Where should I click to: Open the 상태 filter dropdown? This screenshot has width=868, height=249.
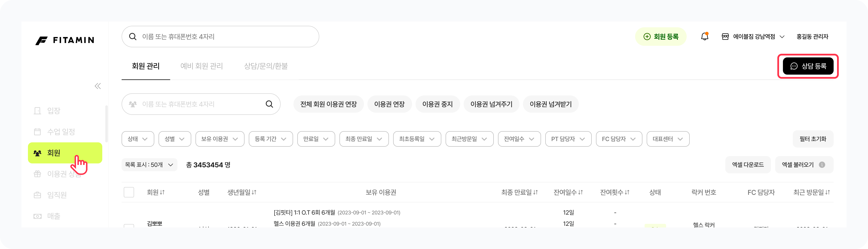138,139
